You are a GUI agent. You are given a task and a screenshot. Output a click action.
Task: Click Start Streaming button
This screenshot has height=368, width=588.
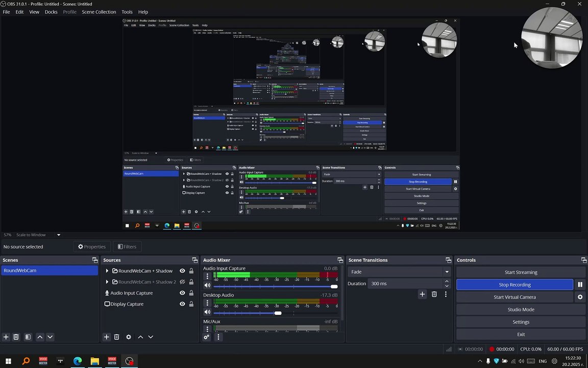tap(521, 272)
